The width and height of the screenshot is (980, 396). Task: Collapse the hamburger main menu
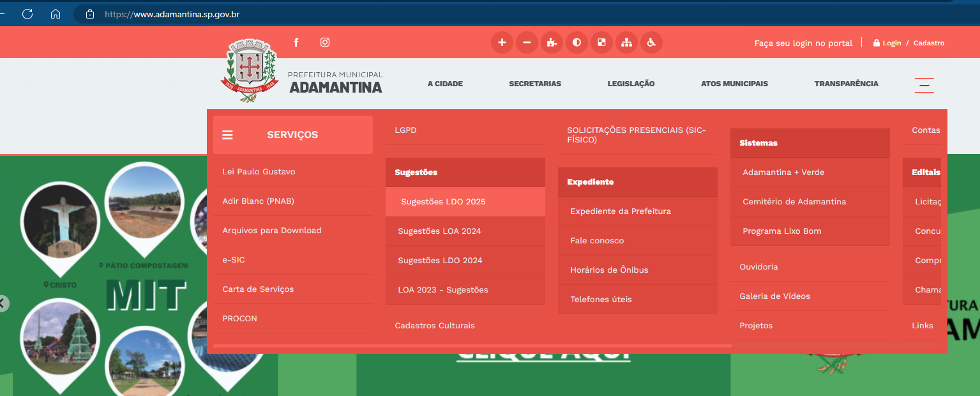(x=924, y=85)
